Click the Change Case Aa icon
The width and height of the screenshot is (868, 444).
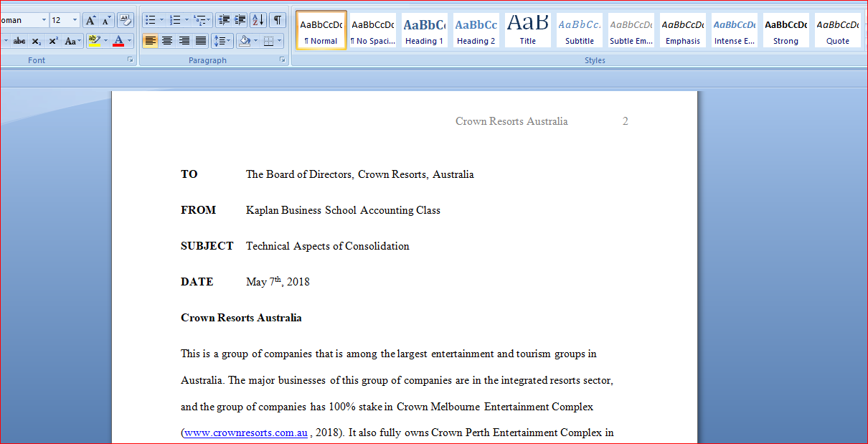[x=72, y=41]
